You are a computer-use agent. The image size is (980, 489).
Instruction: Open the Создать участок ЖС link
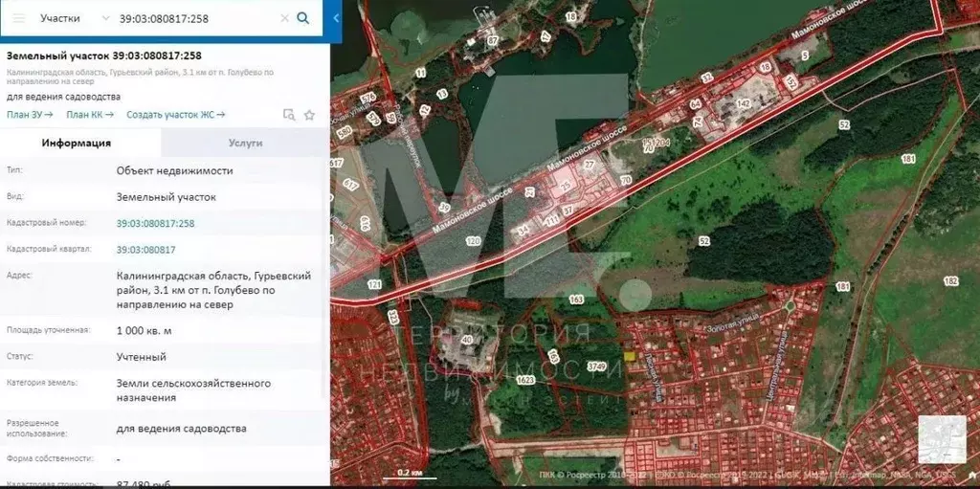pos(176,115)
